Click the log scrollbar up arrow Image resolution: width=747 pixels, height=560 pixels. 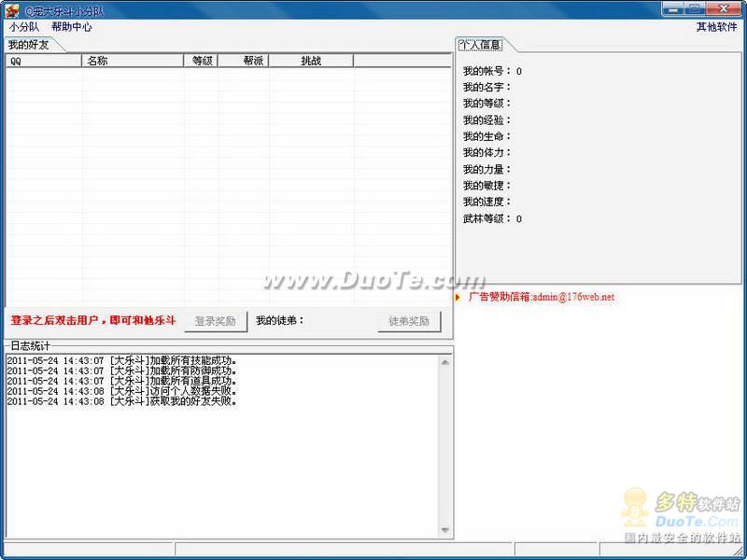pos(445,363)
